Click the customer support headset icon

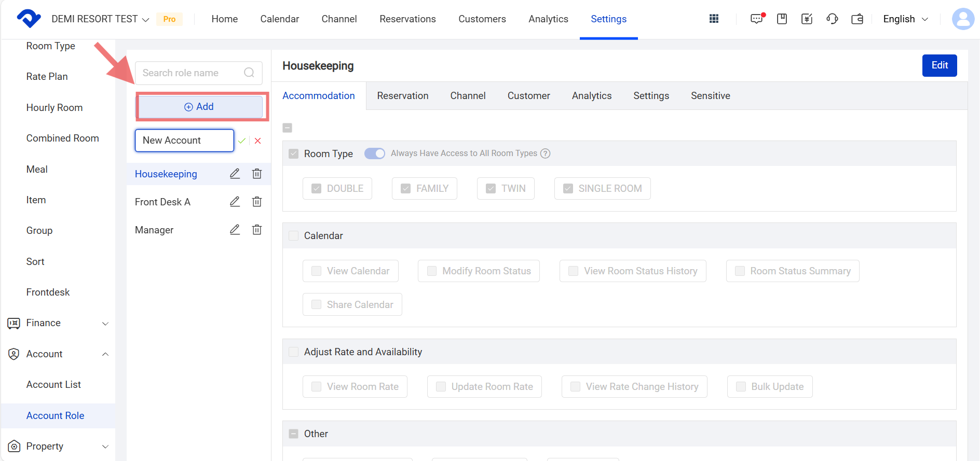click(832, 19)
